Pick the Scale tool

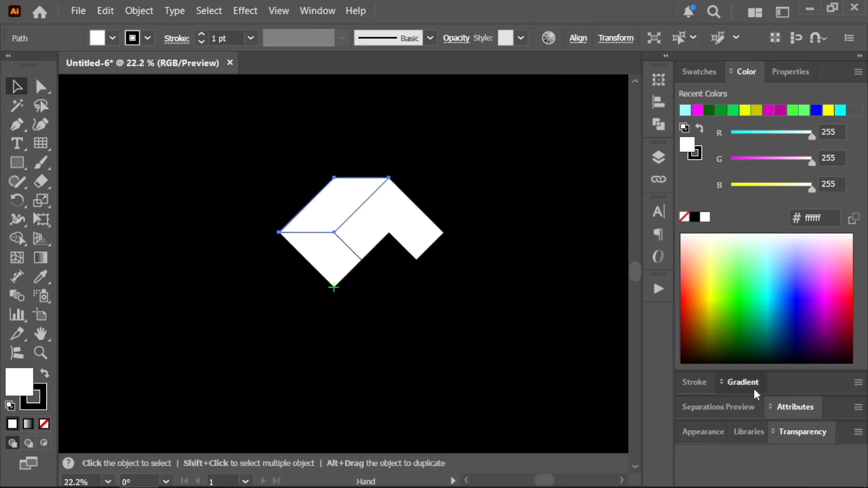coord(41,200)
